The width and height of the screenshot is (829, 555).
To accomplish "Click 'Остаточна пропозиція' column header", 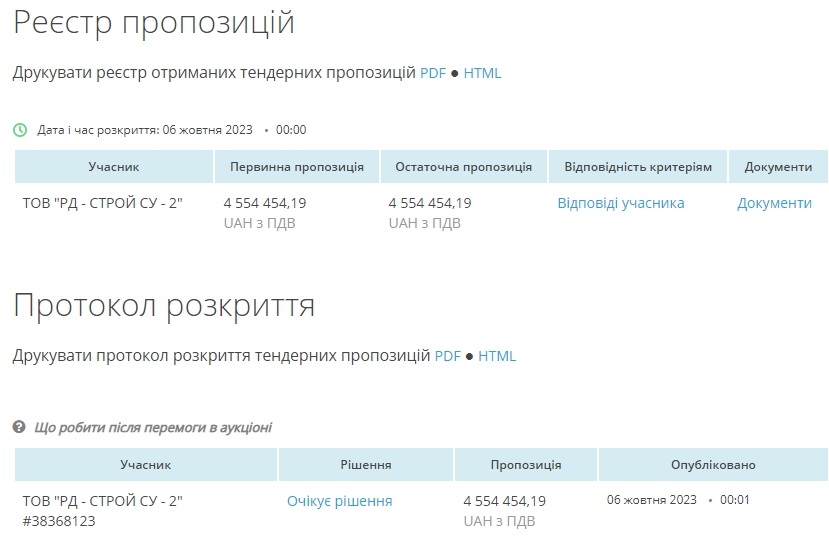I will tap(464, 166).
